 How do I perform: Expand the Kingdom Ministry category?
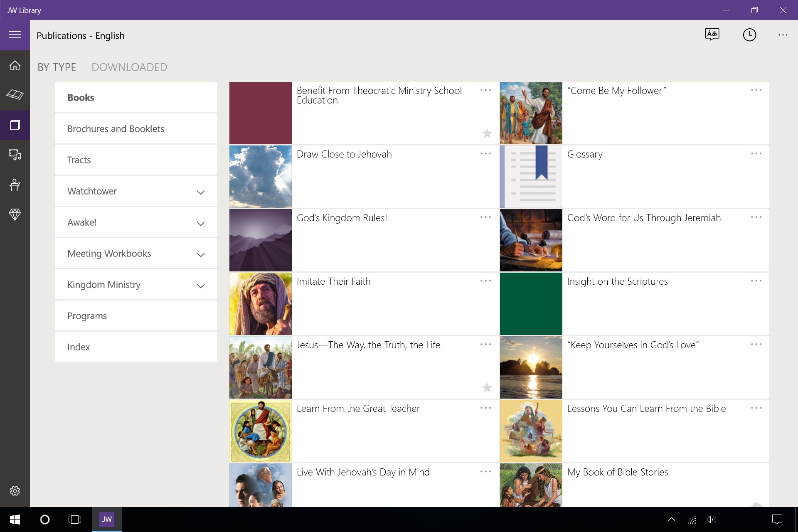200,286
